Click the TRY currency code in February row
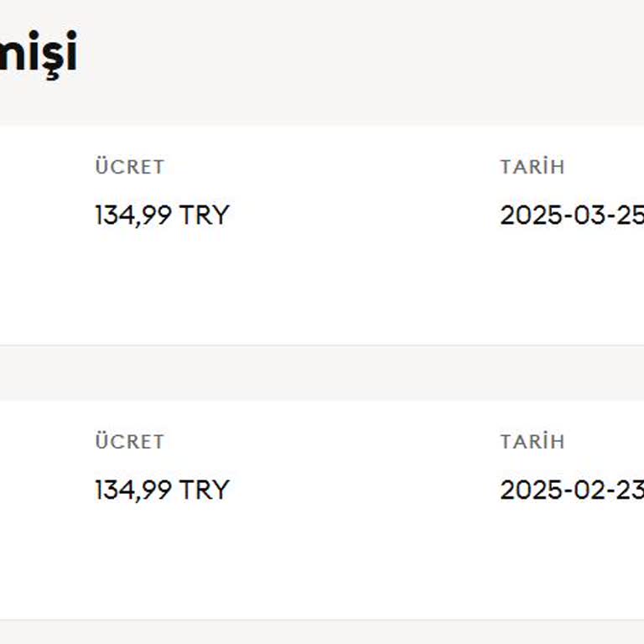644x644 pixels. pos(204,490)
